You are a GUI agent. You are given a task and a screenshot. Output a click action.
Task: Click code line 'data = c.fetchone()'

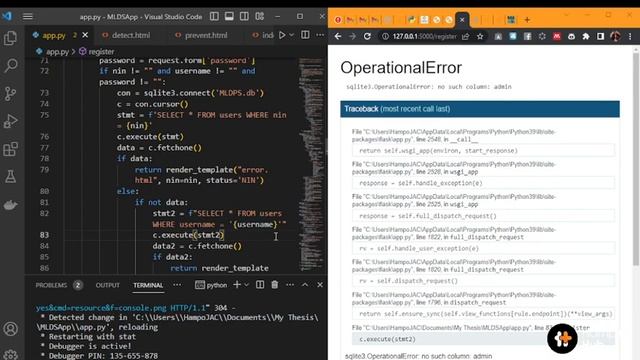[159, 148]
